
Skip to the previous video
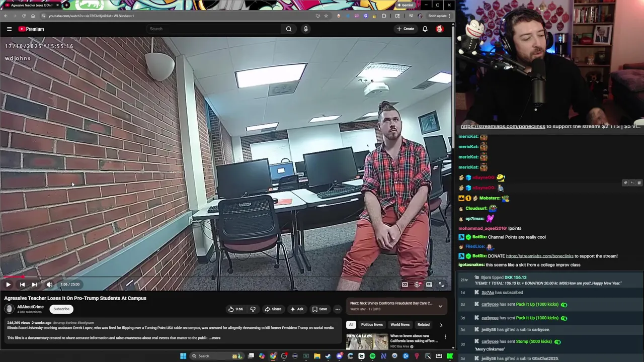click(22, 285)
